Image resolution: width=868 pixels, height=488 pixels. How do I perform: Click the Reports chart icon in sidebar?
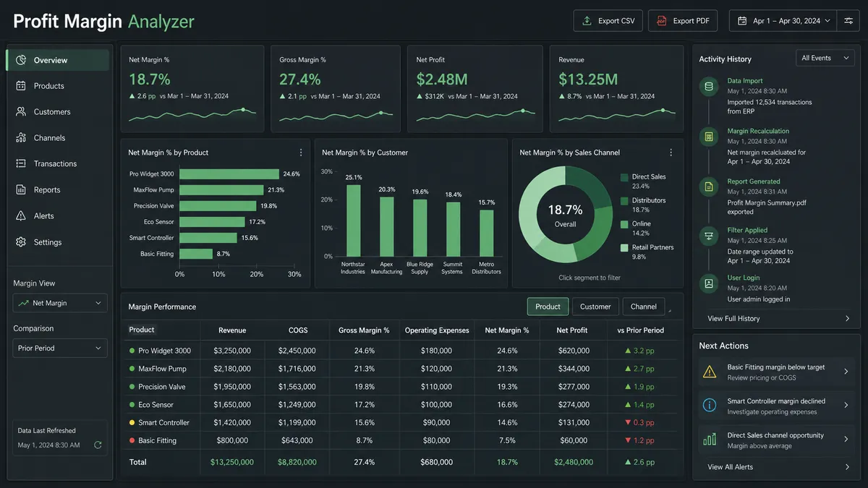coord(21,189)
